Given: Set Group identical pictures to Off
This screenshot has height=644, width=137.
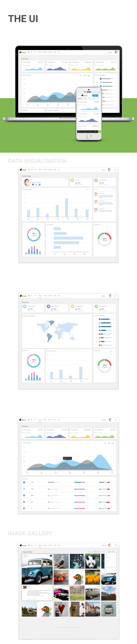Looking at the screenshot, I should (x=106, y=572).
